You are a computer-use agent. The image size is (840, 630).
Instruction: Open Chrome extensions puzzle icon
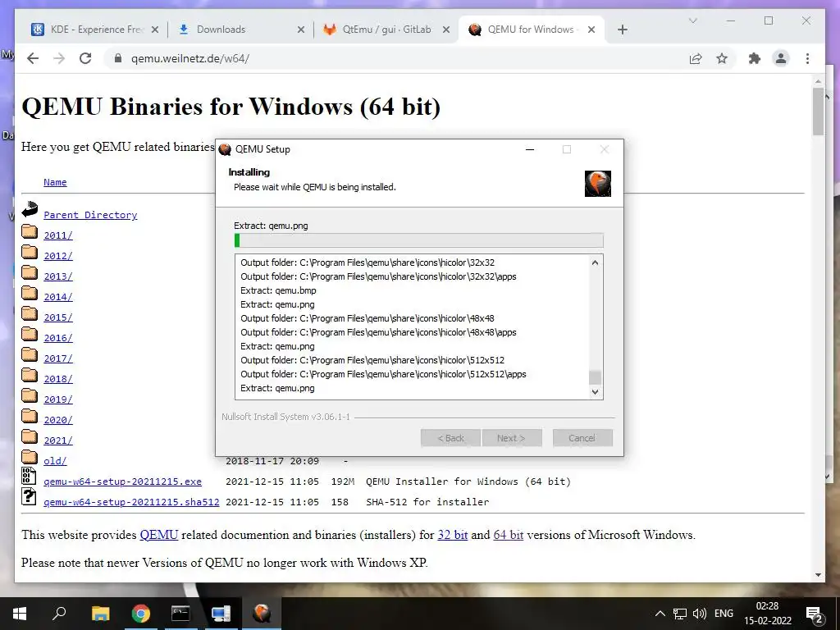click(x=755, y=58)
